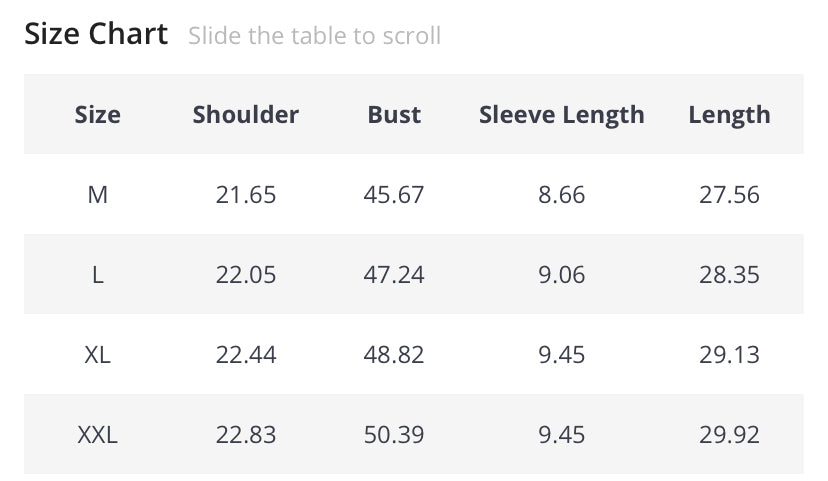
Task: Select the Length column header
Action: 729,115
